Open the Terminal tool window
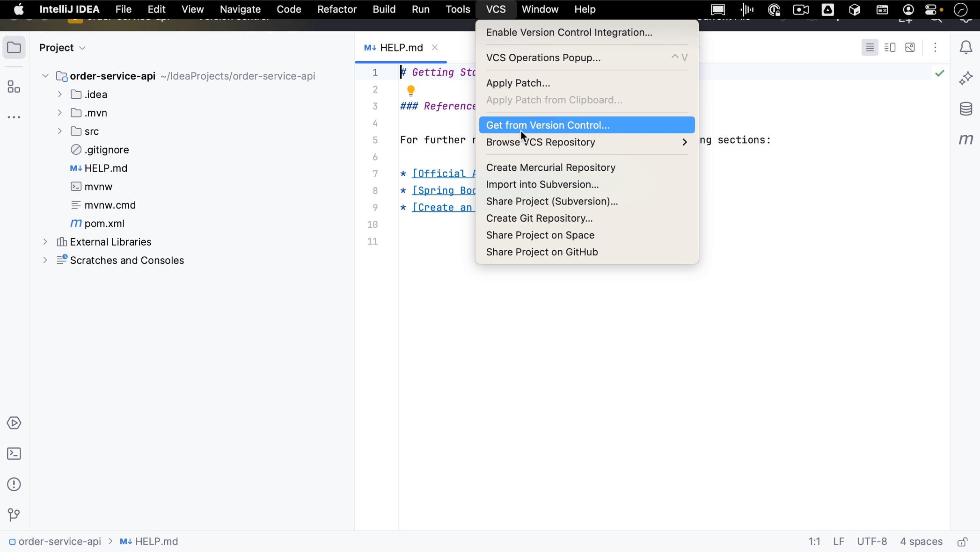Viewport: 980px width, 552px height. tap(14, 453)
